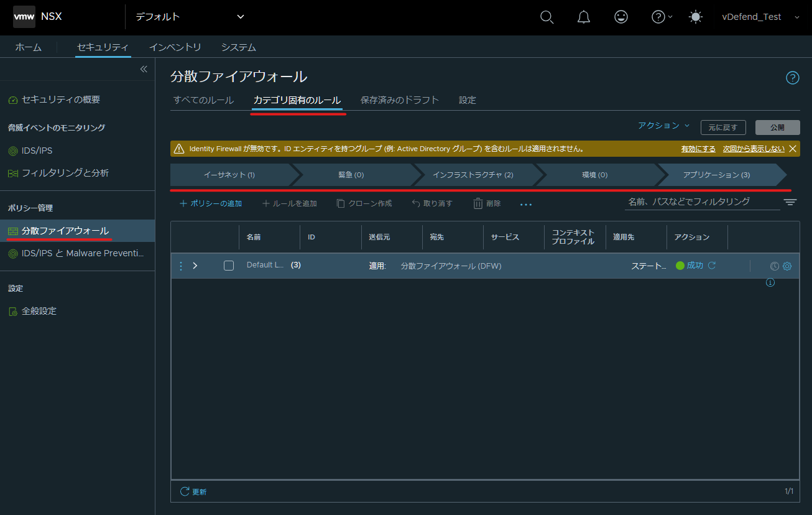
Task: Dismiss the Identity Firewall warning banner
Action: (793, 149)
